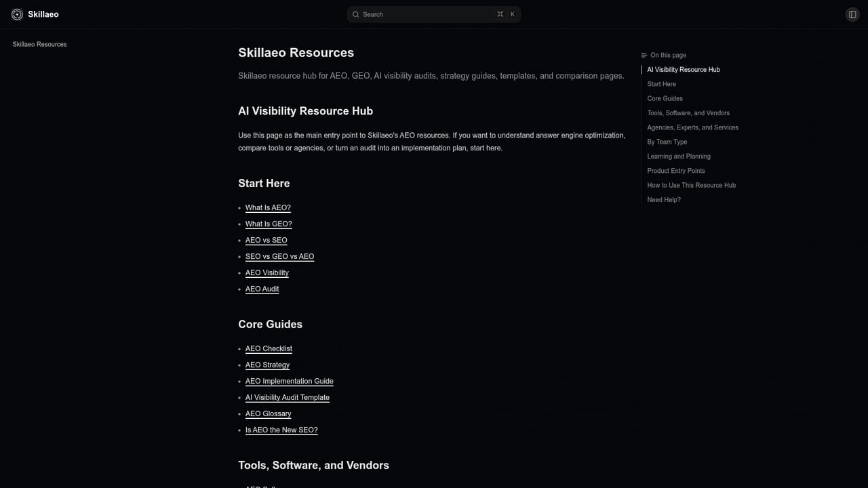Open 'AI Visibility Audit Template' link
The height and width of the screenshot is (488, 868).
coord(288,398)
